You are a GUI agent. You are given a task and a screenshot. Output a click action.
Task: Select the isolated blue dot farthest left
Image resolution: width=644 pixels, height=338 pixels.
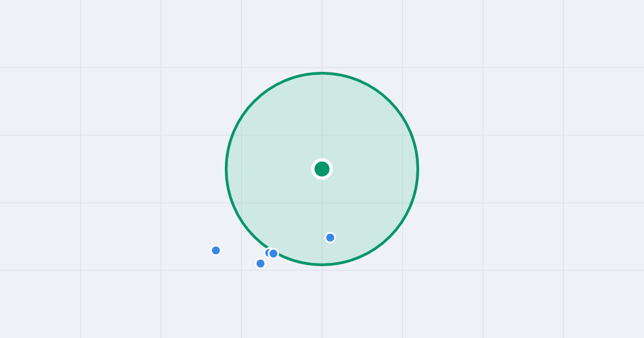(216, 251)
